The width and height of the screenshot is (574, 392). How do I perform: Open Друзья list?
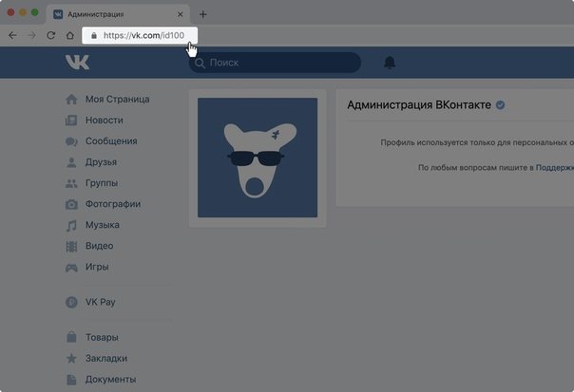[x=101, y=162]
